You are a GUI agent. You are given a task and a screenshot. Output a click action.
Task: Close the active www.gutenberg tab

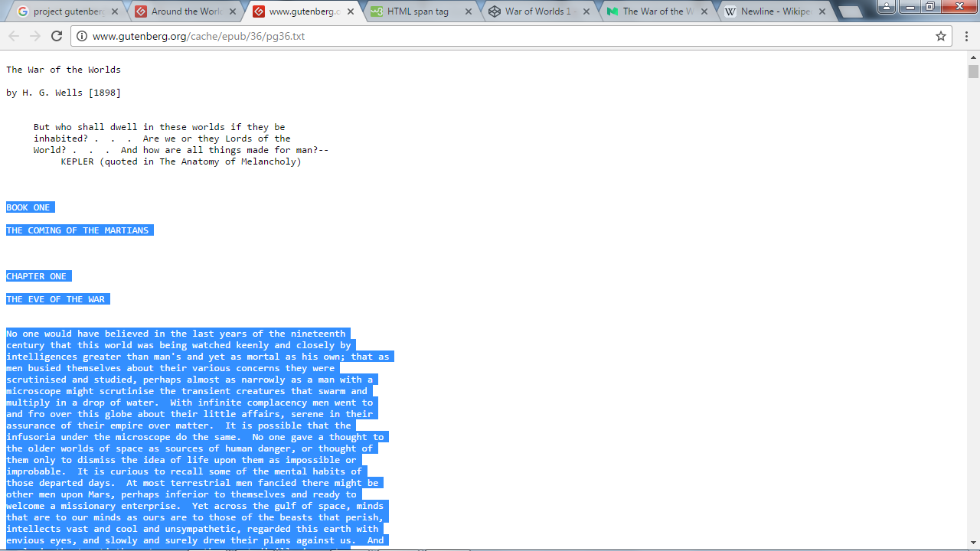[351, 11]
